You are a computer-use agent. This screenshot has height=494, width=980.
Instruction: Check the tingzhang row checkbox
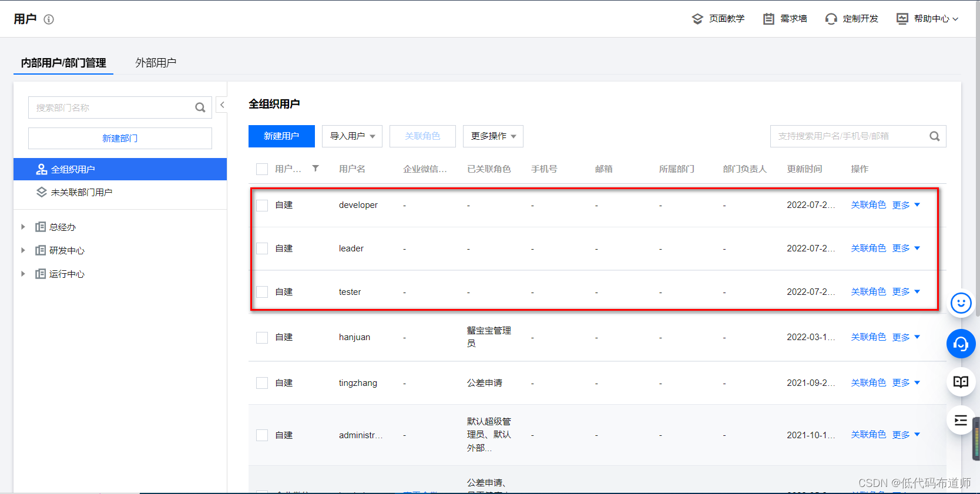click(262, 383)
